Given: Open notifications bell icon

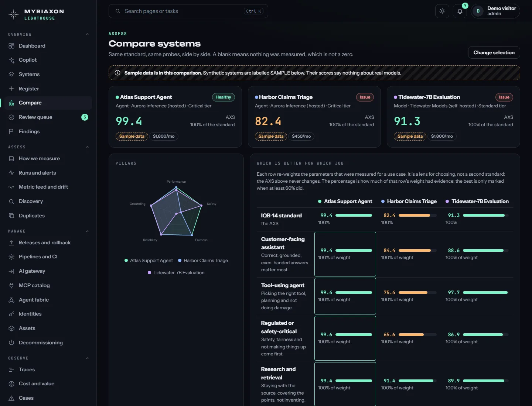Looking at the screenshot, I should pos(460,11).
